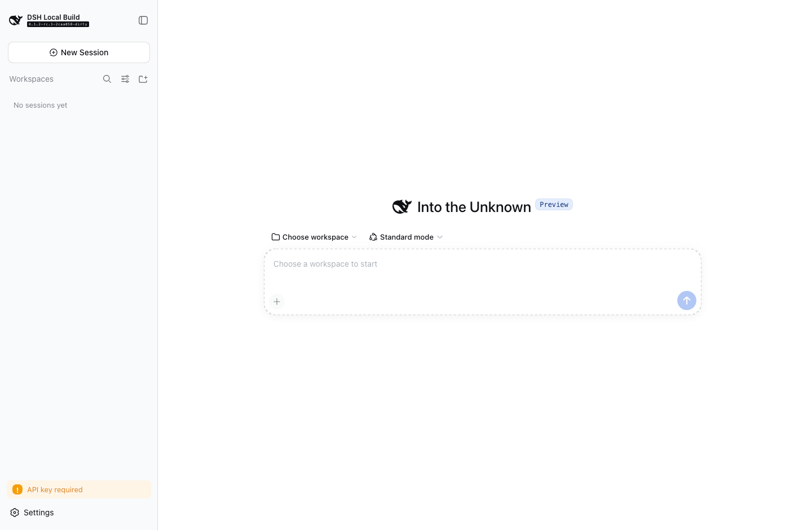Image resolution: width=812 pixels, height=530 pixels.
Task: Add a new workspace folder icon
Action: (143, 79)
